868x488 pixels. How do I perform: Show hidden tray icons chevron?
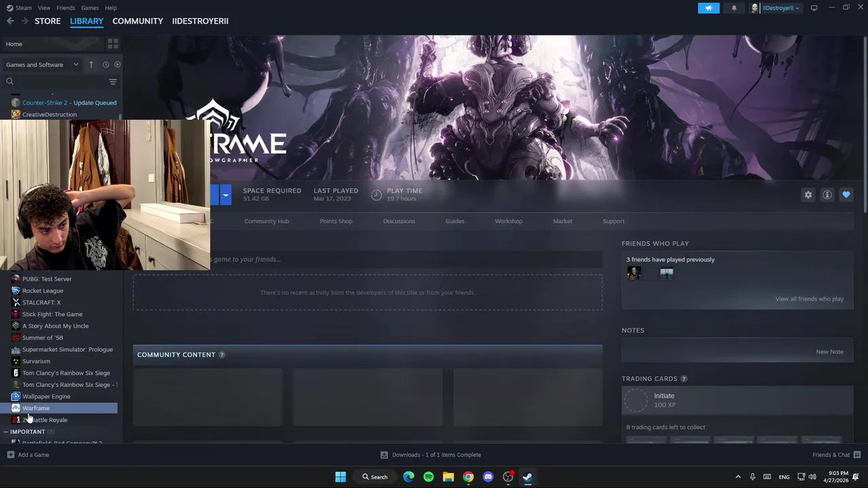(x=738, y=476)
